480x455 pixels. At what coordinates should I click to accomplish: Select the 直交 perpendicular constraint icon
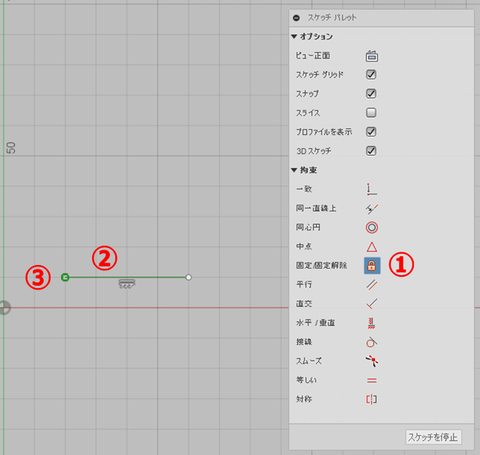click(371, 304)
